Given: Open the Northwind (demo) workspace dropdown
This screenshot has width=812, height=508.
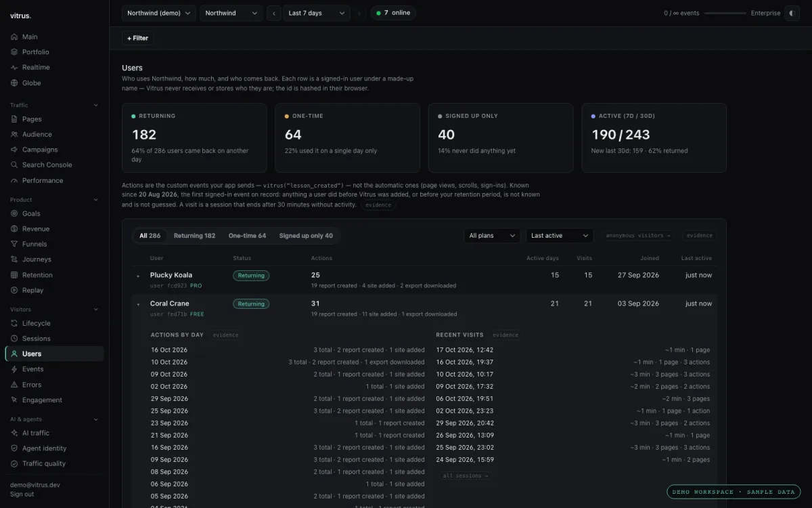Looking at the screenshot, I should point(159,13).
